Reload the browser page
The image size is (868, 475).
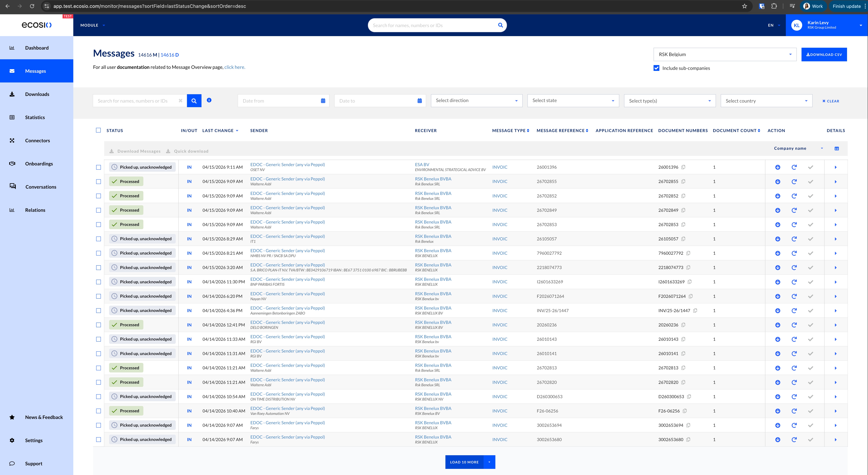(x=32, y=6)
